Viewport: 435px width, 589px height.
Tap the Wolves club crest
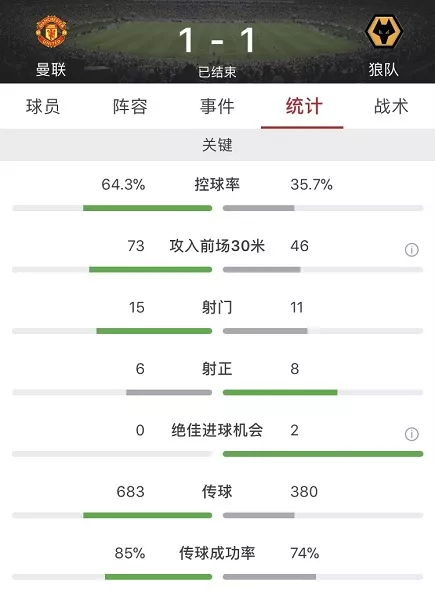(x=384, y=31)
